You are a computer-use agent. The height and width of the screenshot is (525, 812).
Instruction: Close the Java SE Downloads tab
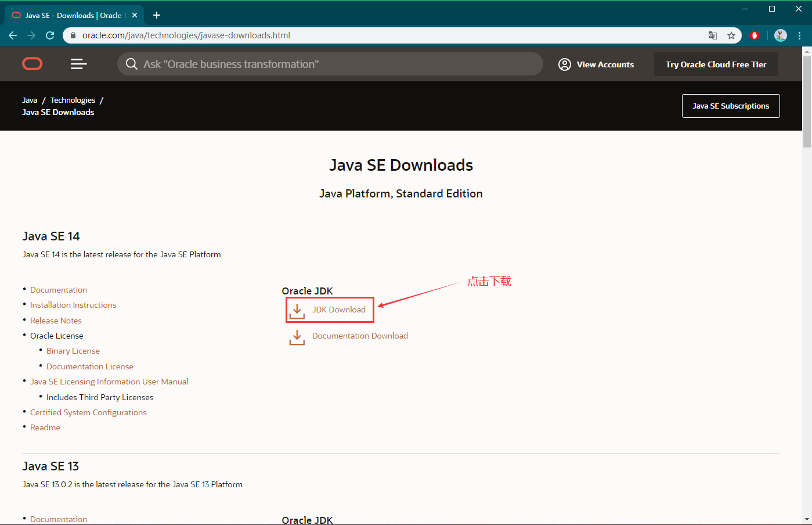tap(135, 15)
